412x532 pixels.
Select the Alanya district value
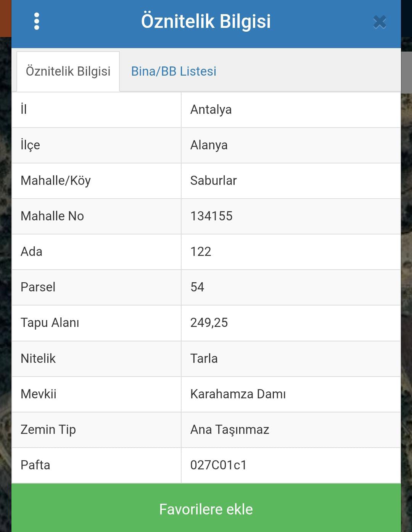(209, 145)
